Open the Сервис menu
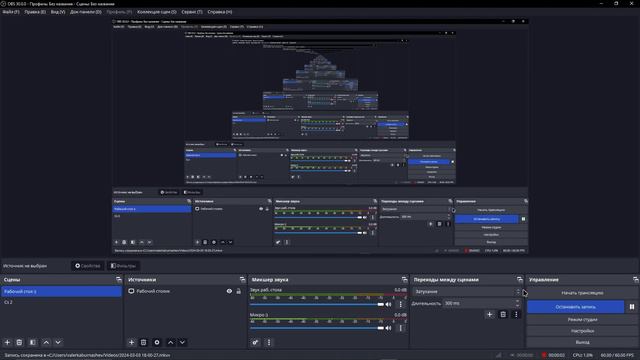The image size is (640, 360). (192, 12)
